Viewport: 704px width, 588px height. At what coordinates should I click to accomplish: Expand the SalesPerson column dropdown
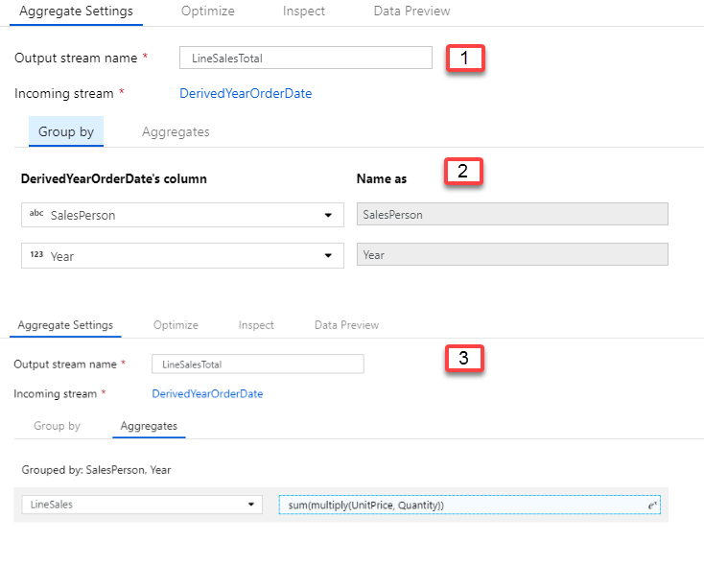click(x=328, y=215)
